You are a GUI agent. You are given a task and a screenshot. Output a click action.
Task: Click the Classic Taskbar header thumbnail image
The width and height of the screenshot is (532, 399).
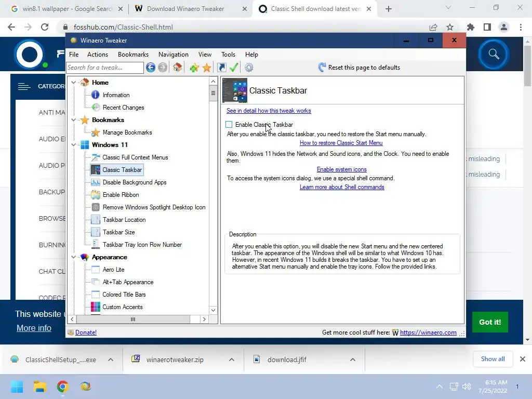click(x=235, y=90)
